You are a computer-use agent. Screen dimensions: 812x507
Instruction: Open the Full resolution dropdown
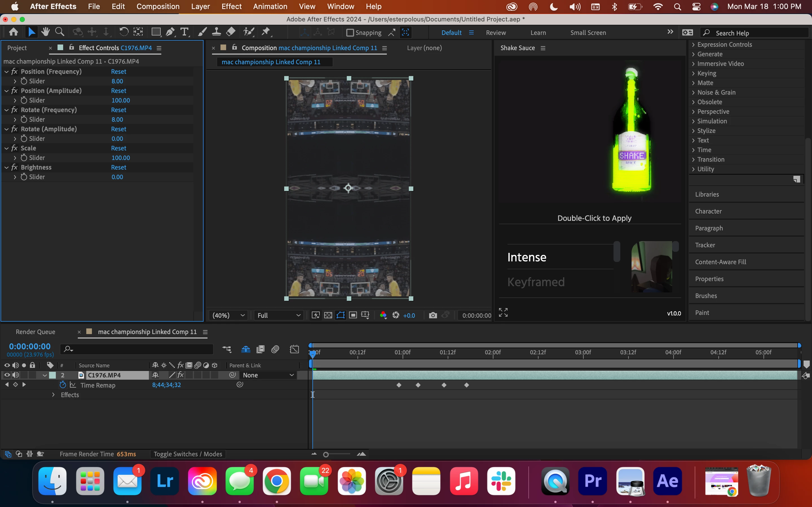click(x=279, y=315)
